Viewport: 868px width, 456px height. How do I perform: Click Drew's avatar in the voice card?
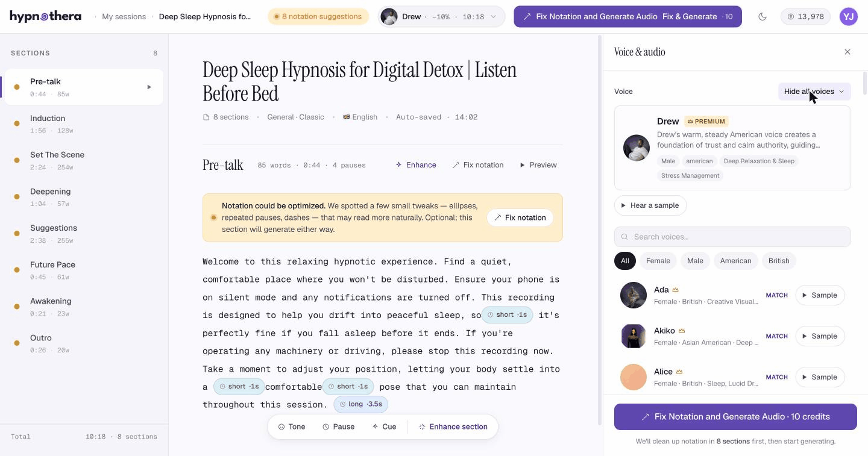coord(636,148)
